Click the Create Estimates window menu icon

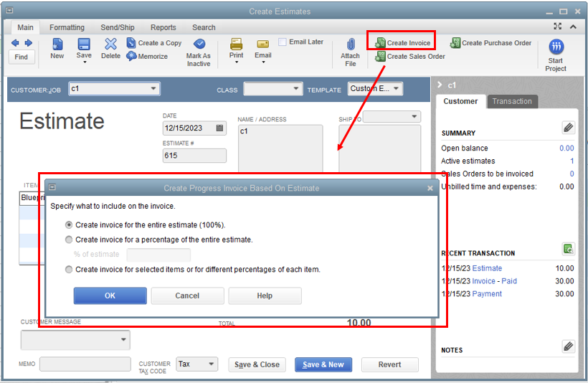tap(9, 11)
